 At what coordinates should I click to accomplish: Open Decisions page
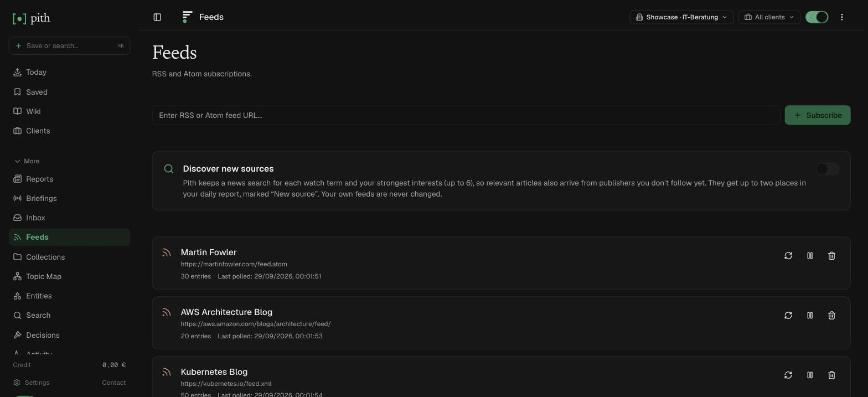tap(69, 335)
